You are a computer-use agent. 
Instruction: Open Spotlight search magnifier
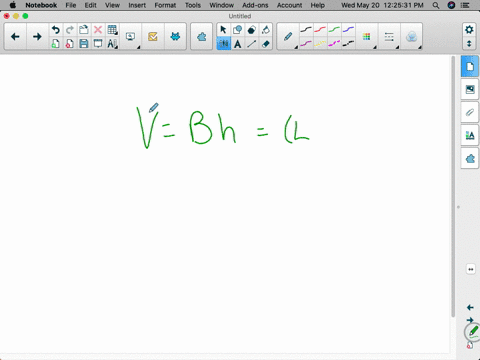436,5
